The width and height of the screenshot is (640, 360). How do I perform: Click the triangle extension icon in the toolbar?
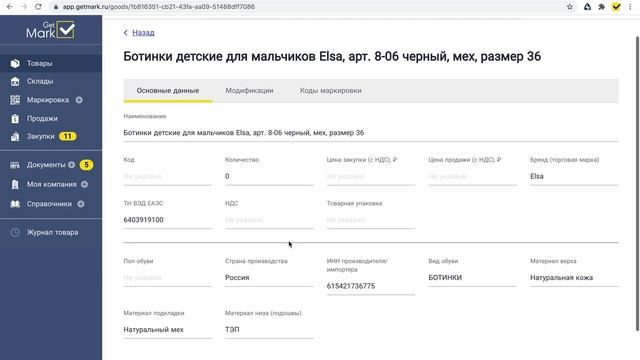pyautogui.click(x=587, y=7)
